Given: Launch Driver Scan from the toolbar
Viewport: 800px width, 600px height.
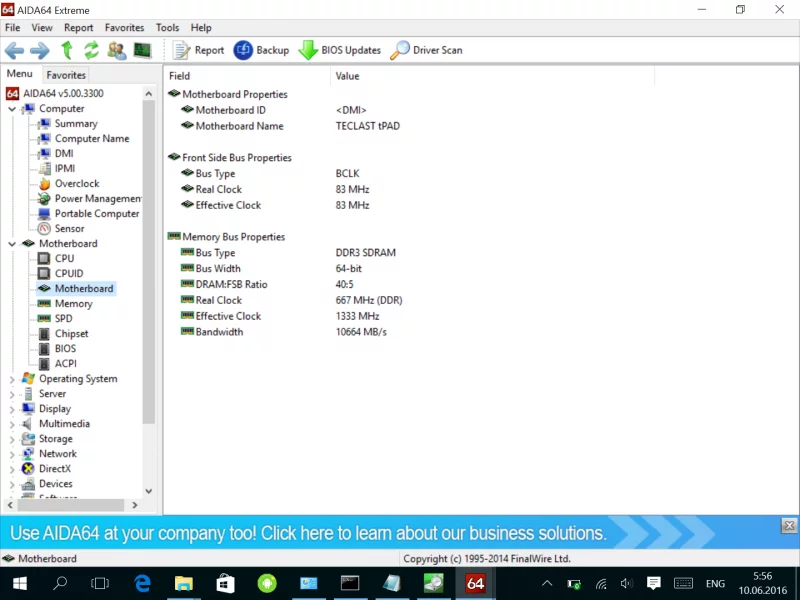Looking at the screenshot, I should pos(427,50).
